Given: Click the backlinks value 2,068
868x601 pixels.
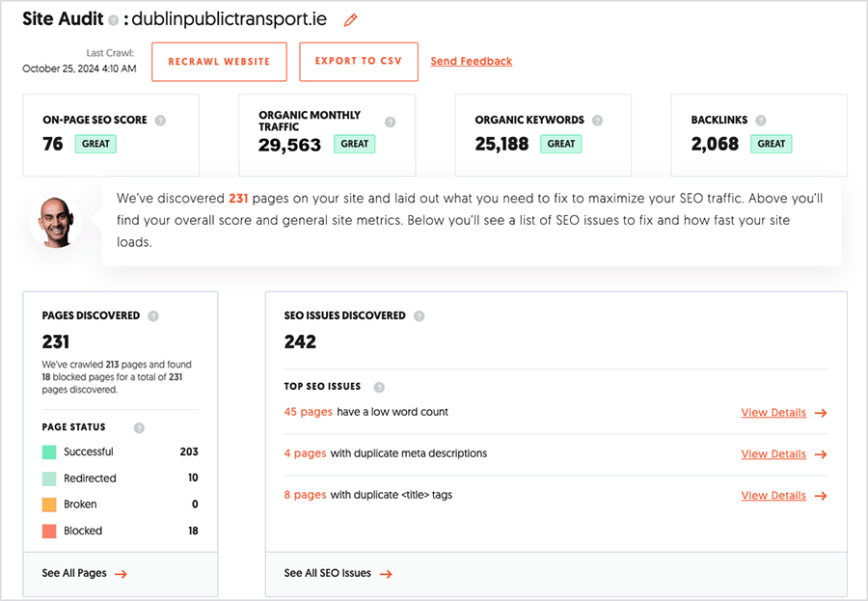Looking at the screenshot, I should (715, 144).
